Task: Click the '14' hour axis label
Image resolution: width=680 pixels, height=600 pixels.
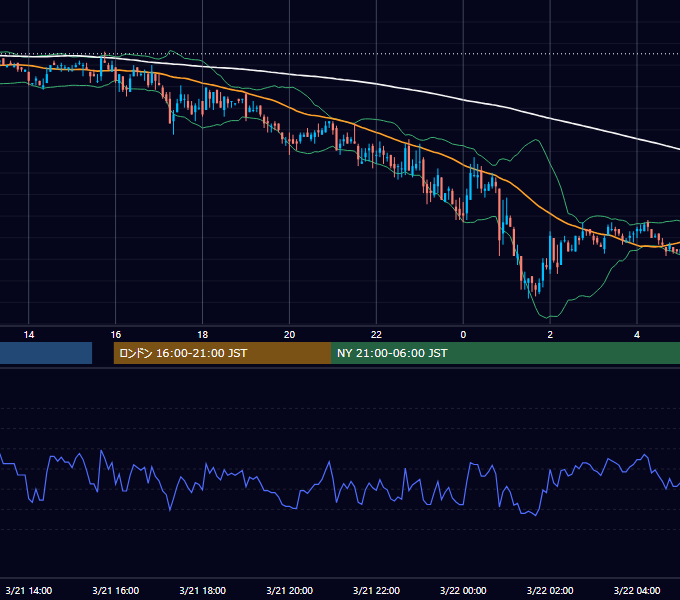Action: tap(29, 335)
